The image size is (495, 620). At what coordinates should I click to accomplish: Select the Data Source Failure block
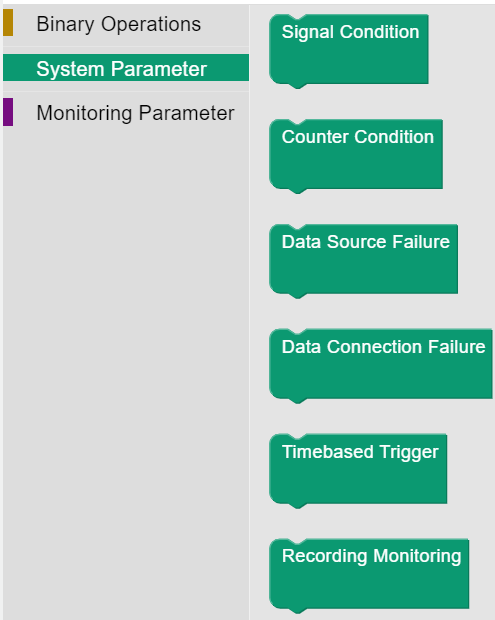(x=363, y=260)
